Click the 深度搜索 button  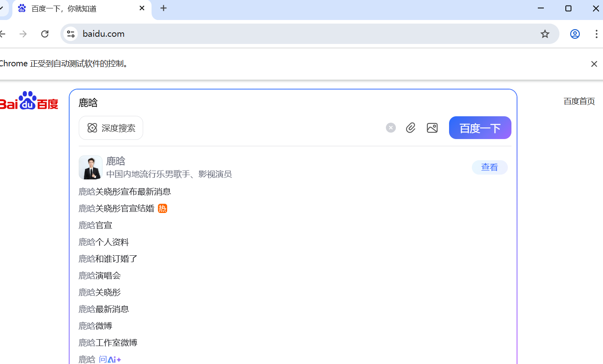click(111, 128)
